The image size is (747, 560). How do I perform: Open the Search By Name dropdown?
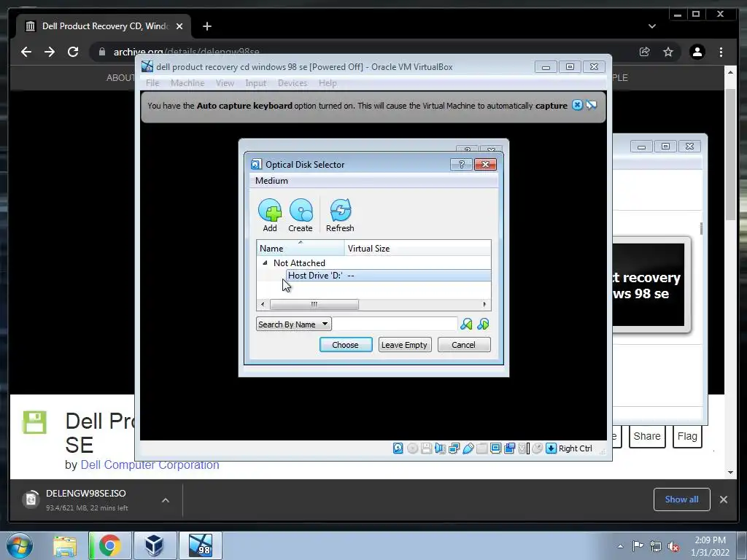click(293, 324)
